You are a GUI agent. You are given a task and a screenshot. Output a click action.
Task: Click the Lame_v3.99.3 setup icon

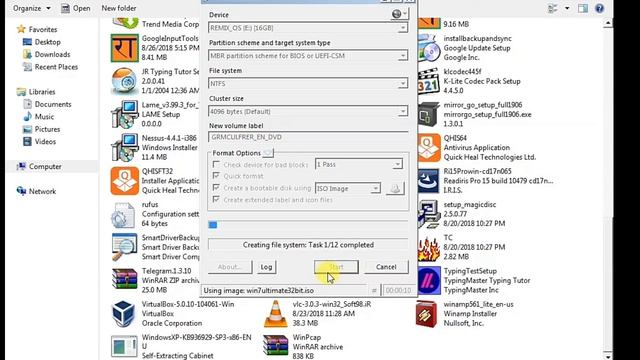coord(124,114)
